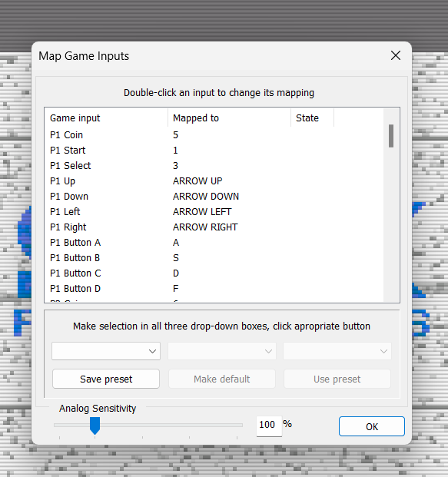Click mapping key S for Button B
Image resolution: width=448 pixels, height=477 pixels.
point(176,258)
